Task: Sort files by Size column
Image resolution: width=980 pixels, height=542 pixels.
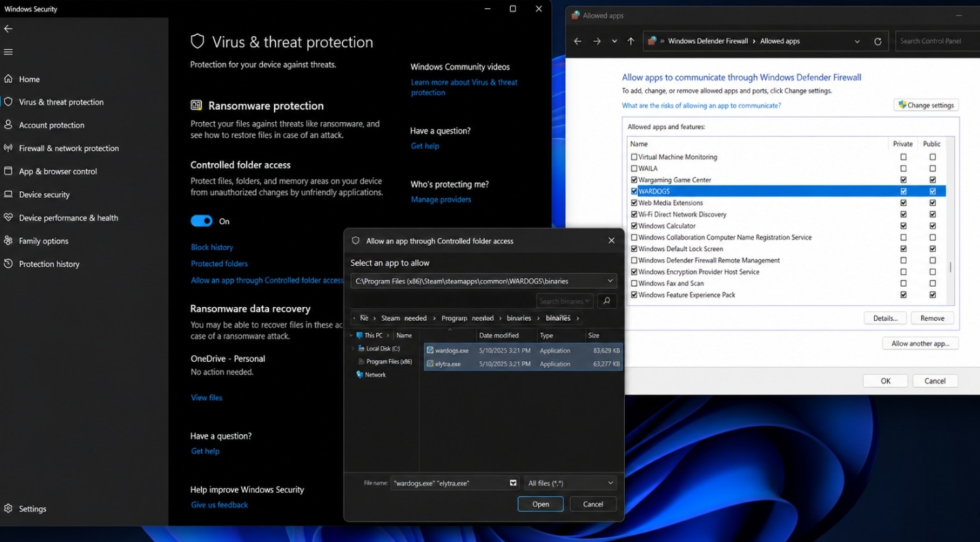Action: [593, 336]
